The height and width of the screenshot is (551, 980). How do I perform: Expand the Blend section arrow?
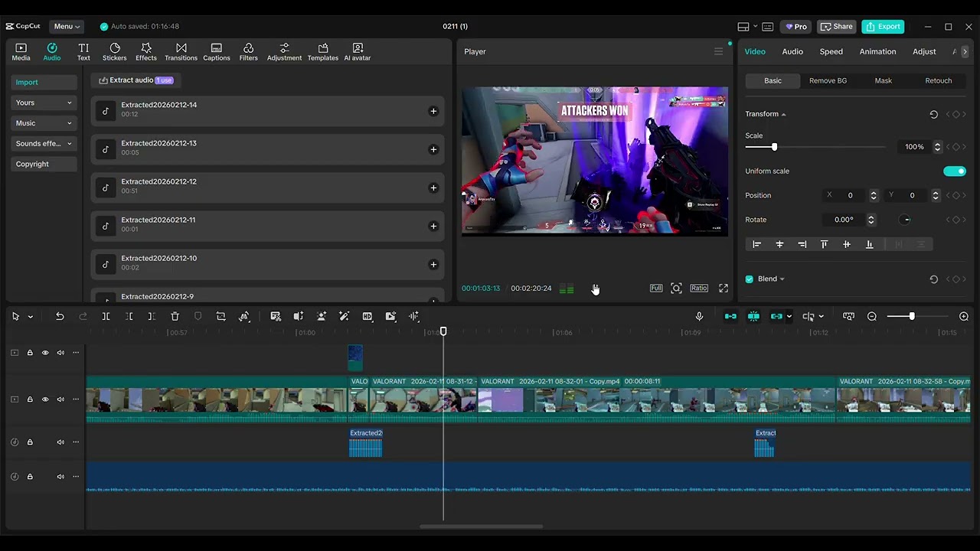[782, 279]
